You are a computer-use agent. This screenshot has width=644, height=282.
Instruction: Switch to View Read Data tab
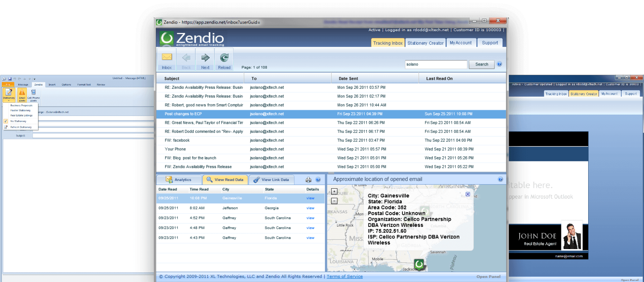point(225,180)
